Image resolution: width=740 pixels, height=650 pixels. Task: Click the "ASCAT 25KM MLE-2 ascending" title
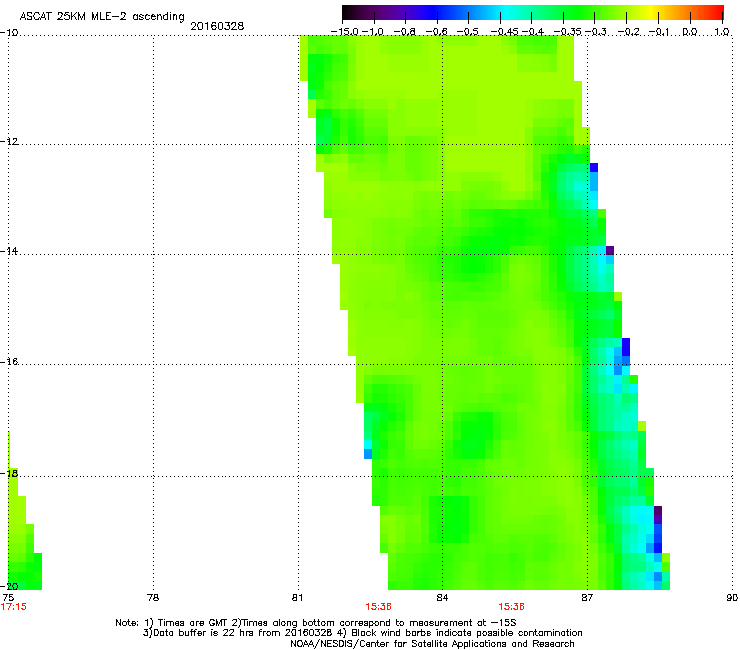102,17
